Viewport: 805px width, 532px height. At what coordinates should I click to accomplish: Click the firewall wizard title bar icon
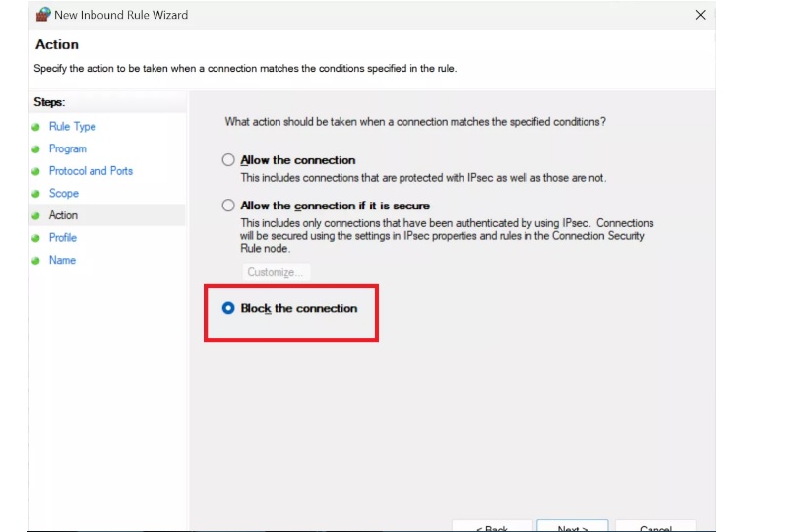43,15
